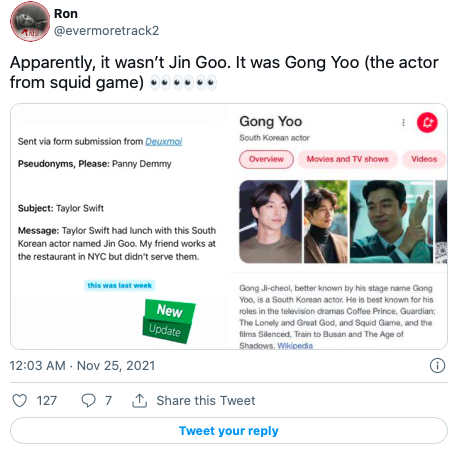
Task: Click the share upload arrow icon
Action: coord(139,400)
